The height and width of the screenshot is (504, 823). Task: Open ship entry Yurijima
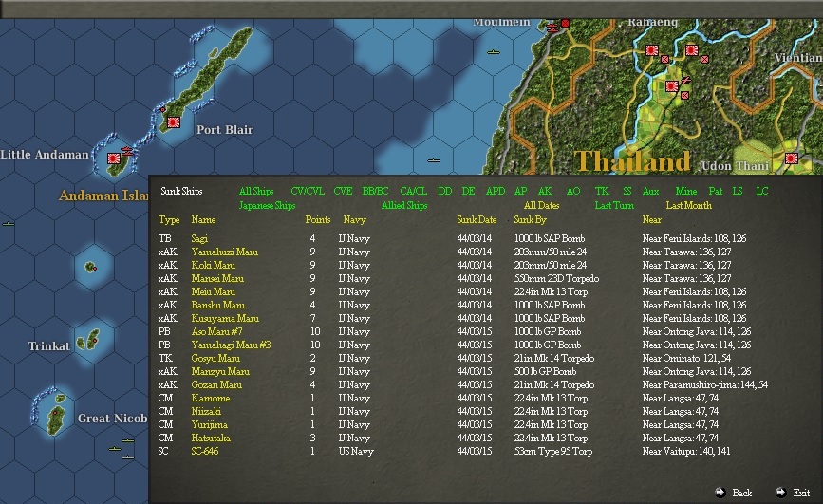(210, 424)
